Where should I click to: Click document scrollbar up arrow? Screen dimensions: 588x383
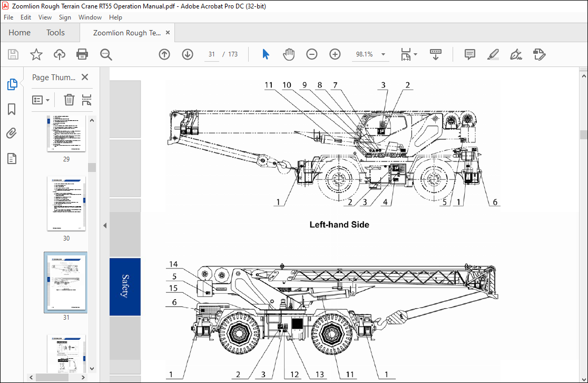pos(584,75)
